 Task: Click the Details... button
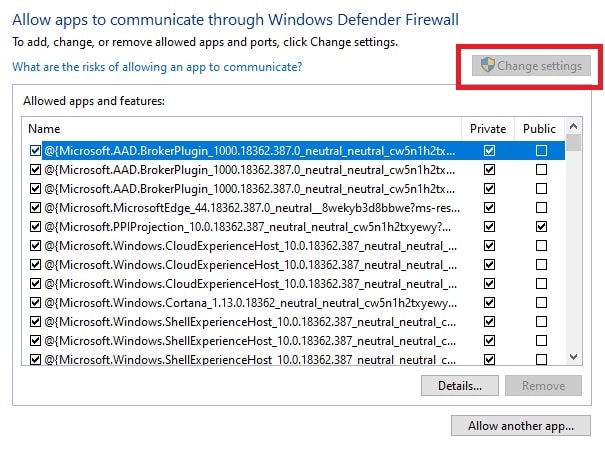pos(460,385)
